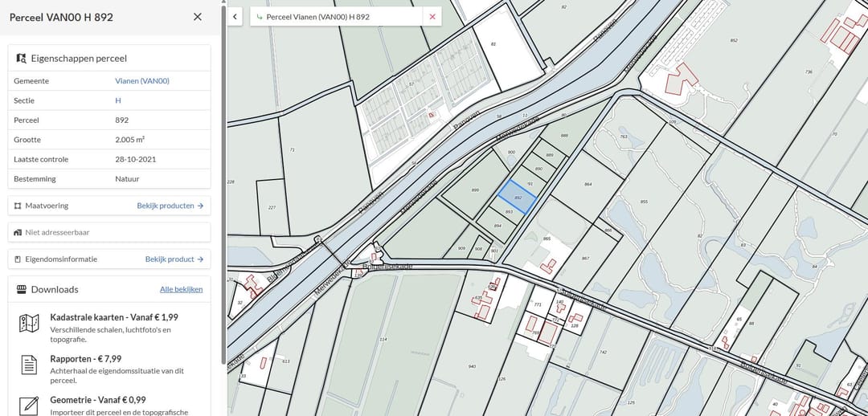868x416 pixels.
Task: Select the Rapporten € 7,99 download option
Action: pos(109,369)
